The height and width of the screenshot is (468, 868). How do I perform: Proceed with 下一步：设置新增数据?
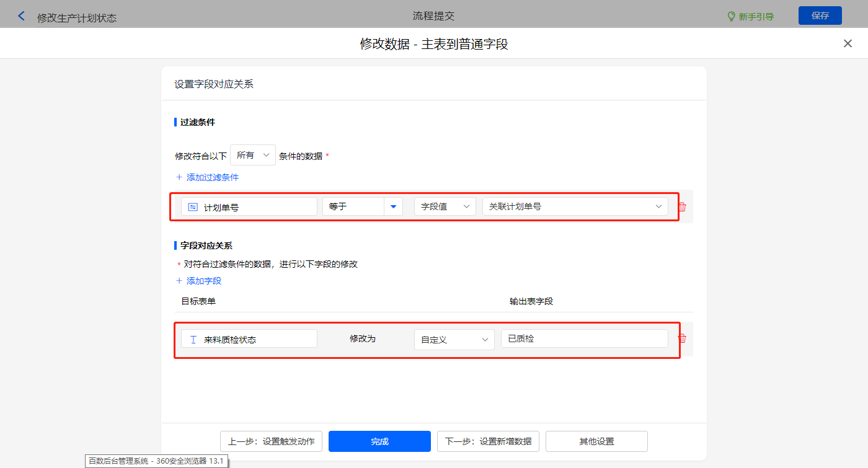(x=488, y=441)
